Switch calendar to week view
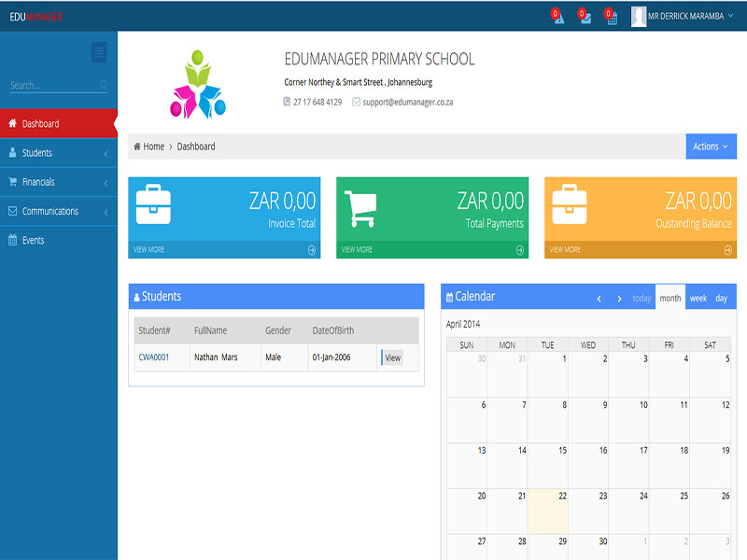 point(698,299)
